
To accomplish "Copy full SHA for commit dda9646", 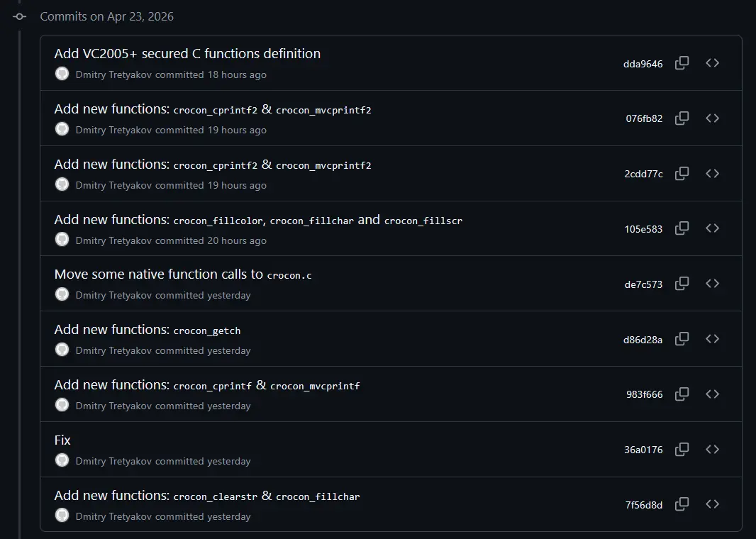I will (682, 63).
